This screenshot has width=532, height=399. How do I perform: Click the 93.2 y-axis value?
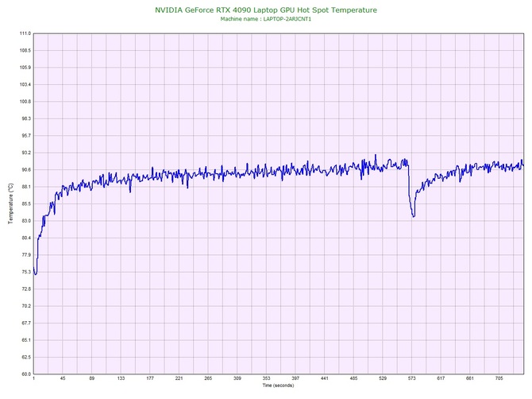26,153
